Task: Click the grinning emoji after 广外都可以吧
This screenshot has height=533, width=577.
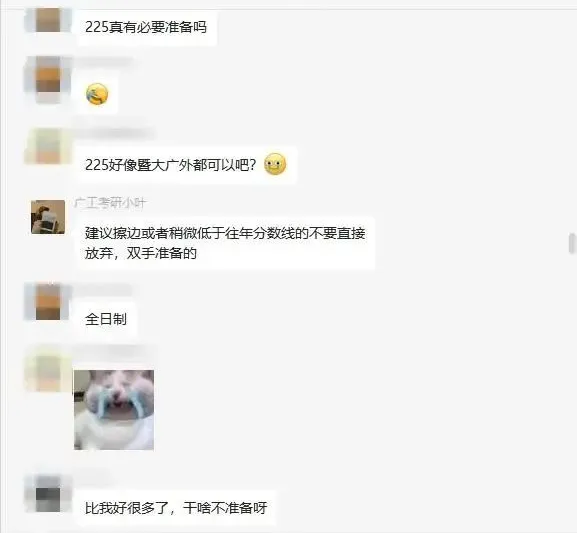Action: [x=275, y=164]
